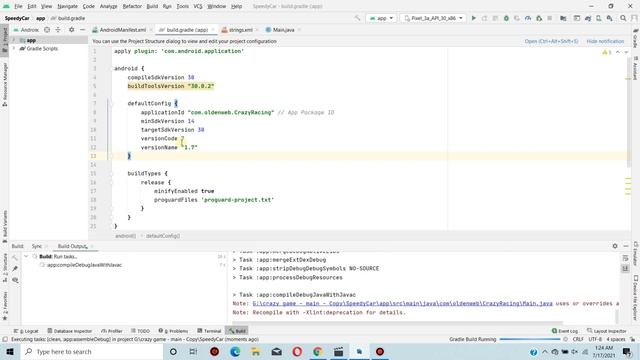The image size is (640, 360).
Task: Open the Profile app icon in toolbar
Action: click(x=528, y=18)
